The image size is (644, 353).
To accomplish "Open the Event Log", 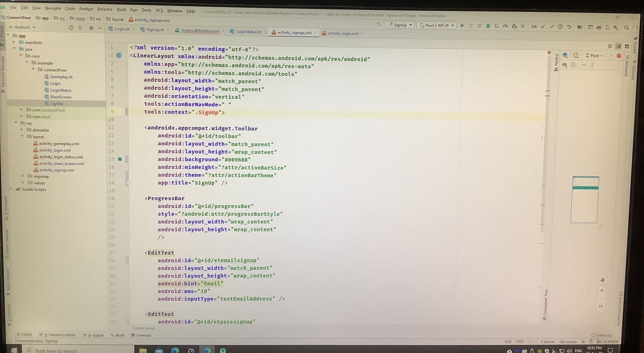I will [x=601, y=335].
